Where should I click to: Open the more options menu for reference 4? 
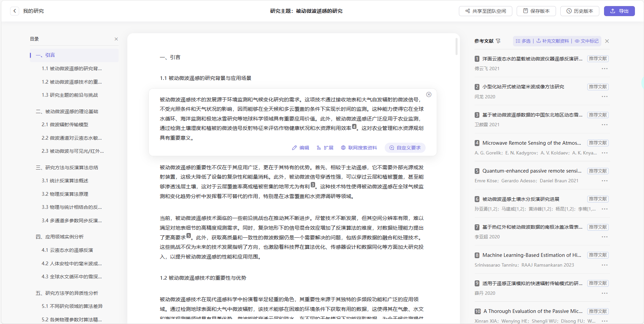pos(604,153)
